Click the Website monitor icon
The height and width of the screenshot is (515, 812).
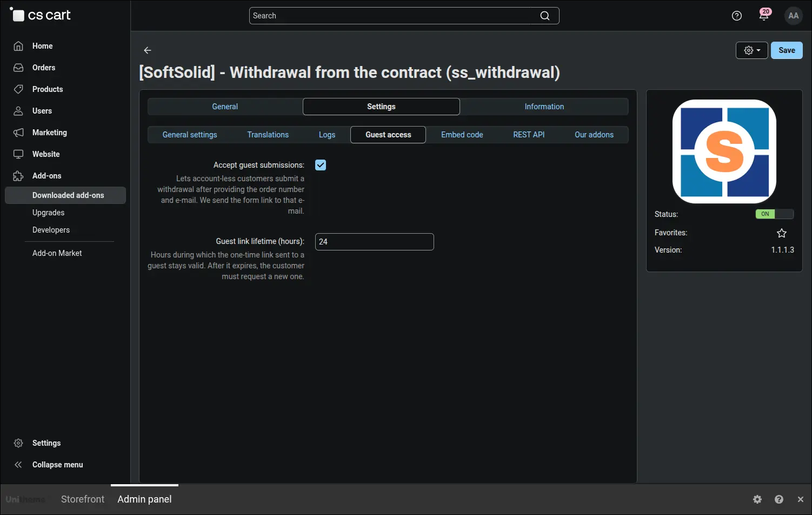point(18,154)
